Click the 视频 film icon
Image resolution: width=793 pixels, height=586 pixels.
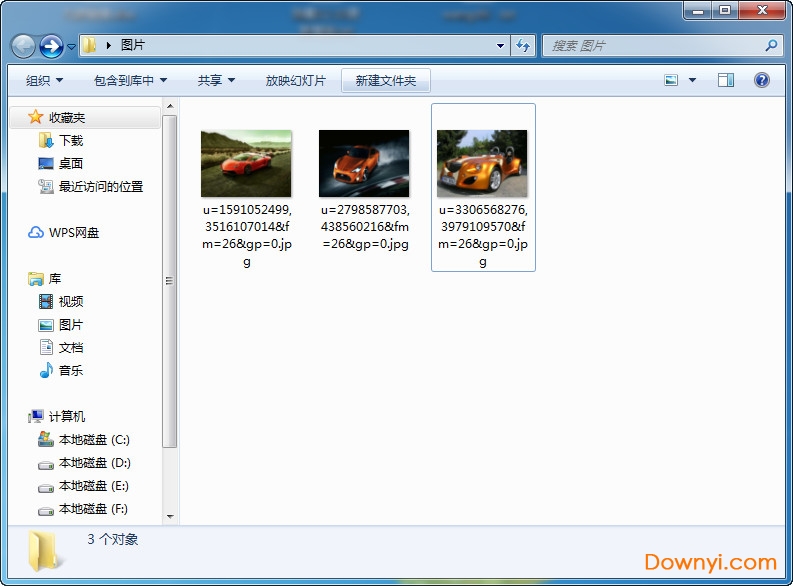46,302
